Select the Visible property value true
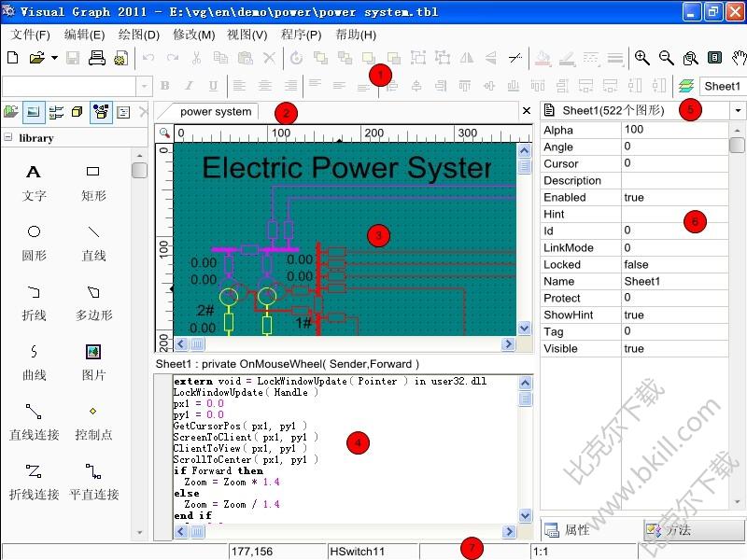Screen dimensions: 747x560 click(675, 348)
